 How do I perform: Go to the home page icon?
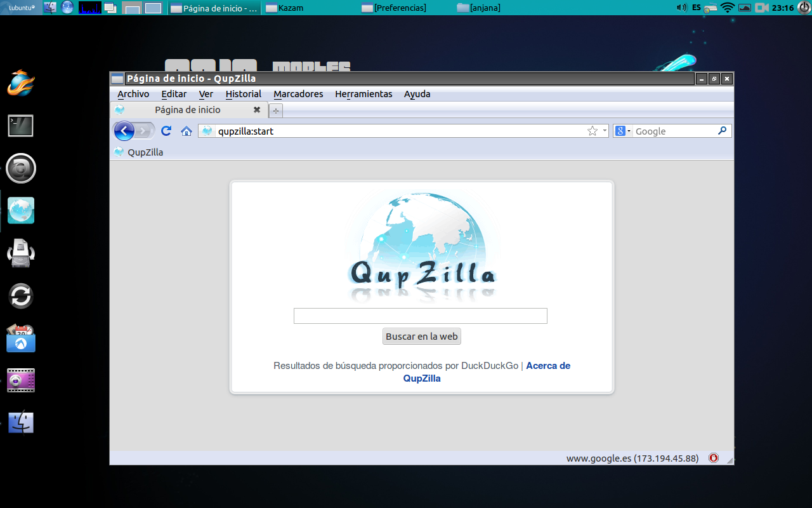(x=187, y=131)
